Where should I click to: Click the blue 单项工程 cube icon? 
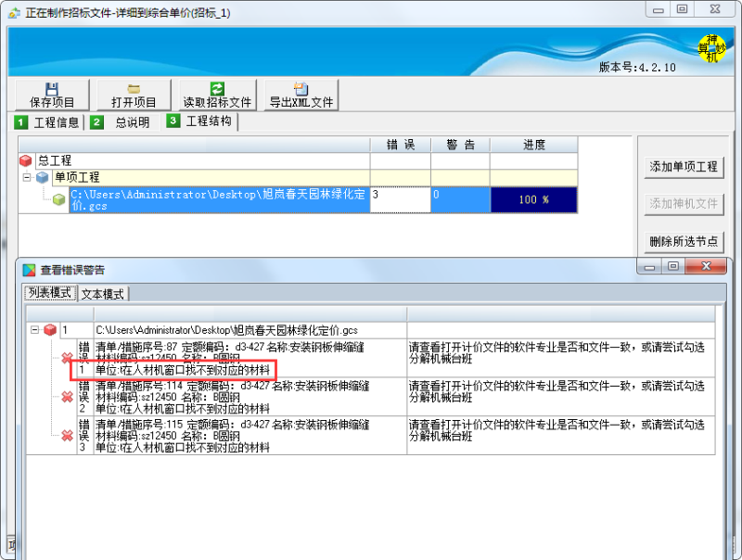click(x=43, y=177)
